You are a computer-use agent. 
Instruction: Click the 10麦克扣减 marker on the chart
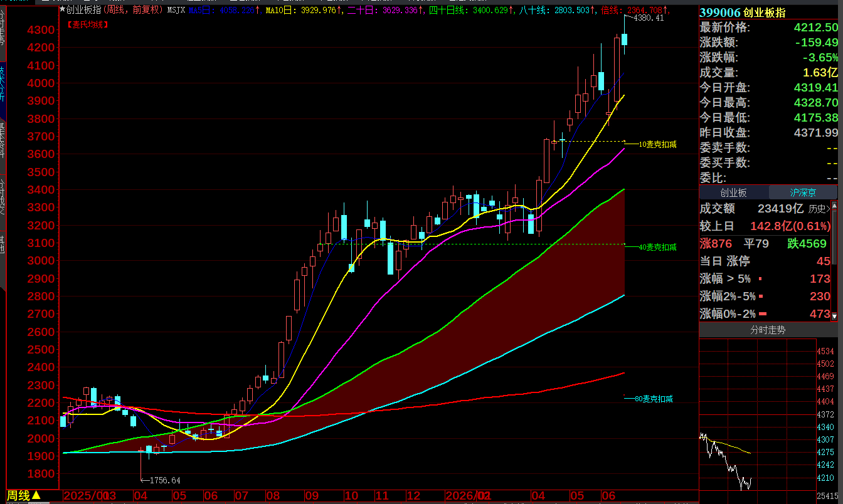coord(657,144)
